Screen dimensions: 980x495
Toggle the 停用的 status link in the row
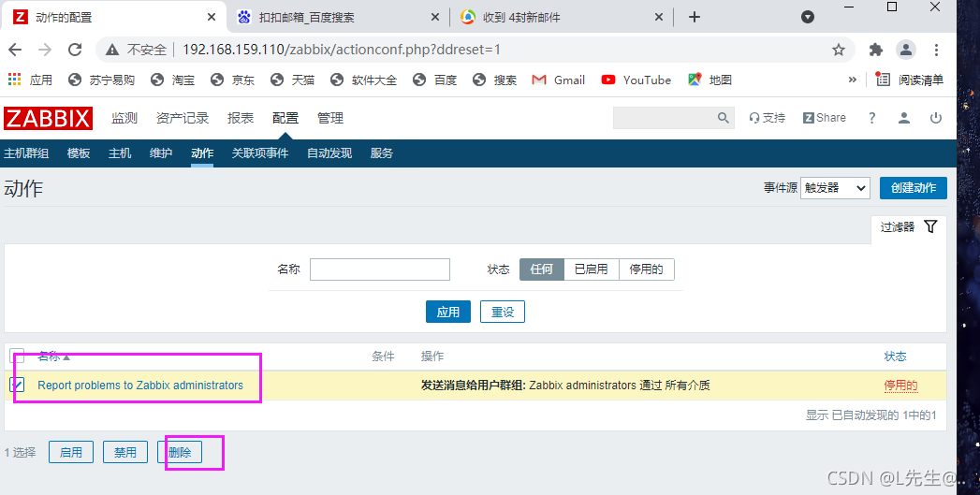tap(900, 386)
